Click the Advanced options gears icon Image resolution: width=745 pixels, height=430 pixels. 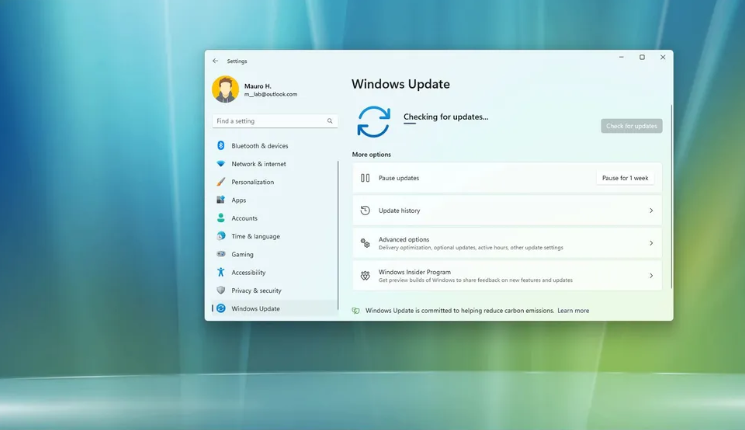(365, 243)
